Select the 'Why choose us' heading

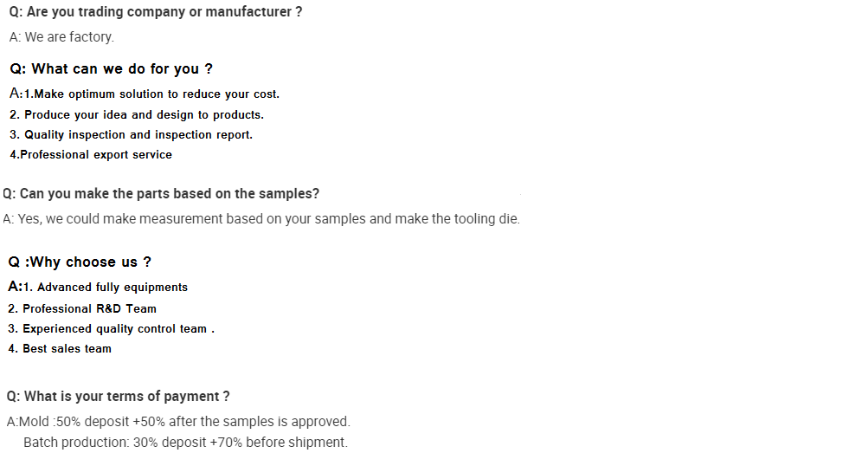pos(80,262)
